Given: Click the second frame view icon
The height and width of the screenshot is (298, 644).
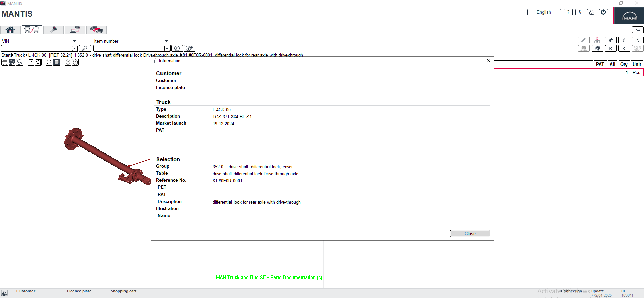Looking at the screenshot, I should (x=38, y=62).
